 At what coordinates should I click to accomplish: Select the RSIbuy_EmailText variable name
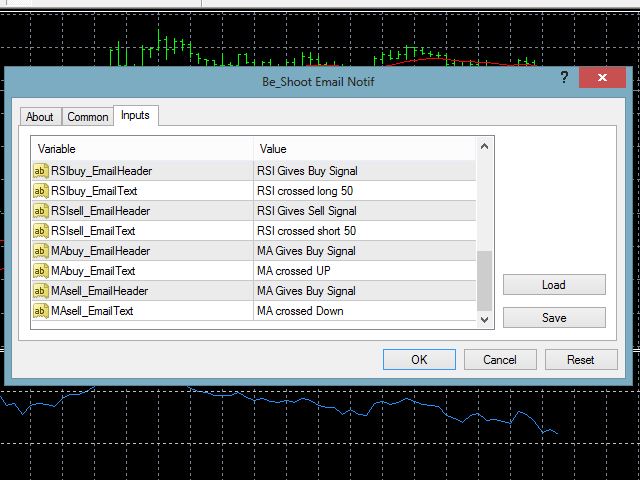click(x=94, y=191)
